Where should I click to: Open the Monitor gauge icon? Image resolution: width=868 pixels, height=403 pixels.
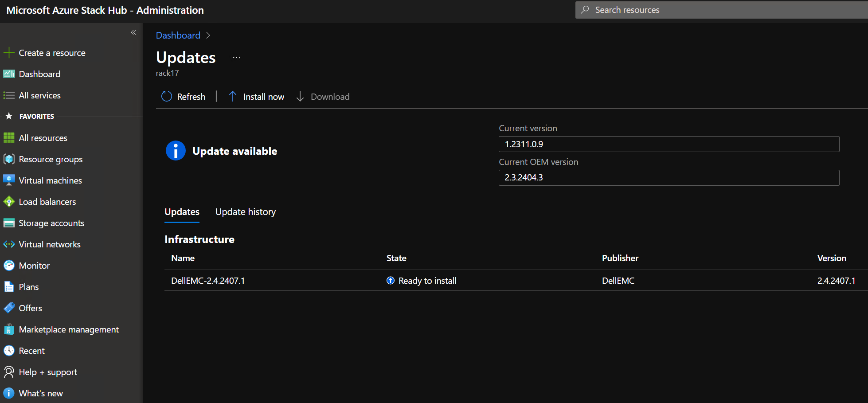coord(9,266)
